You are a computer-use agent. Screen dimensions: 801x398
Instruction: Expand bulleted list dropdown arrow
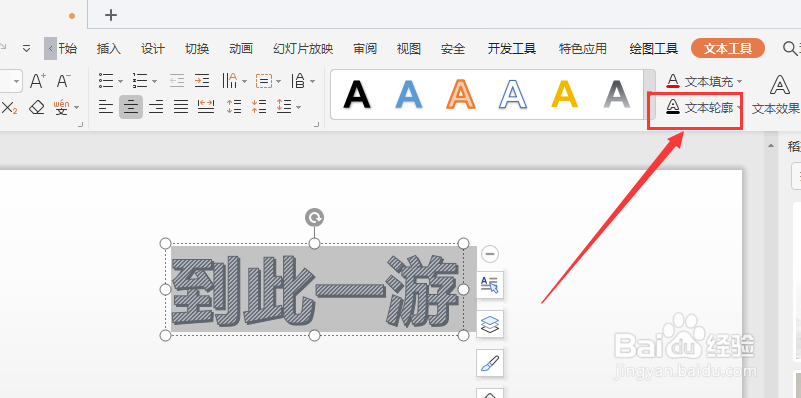click(121, 81)
